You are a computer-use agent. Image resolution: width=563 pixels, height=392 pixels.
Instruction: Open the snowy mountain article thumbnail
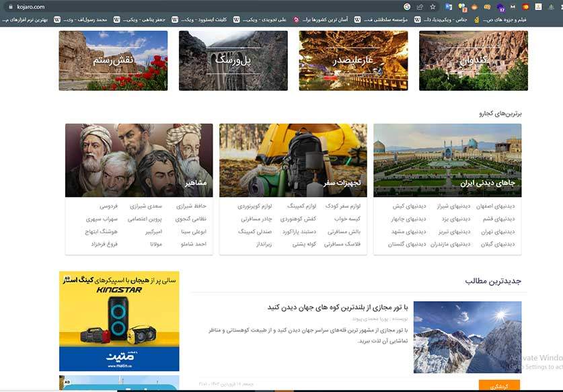[467, 337]
